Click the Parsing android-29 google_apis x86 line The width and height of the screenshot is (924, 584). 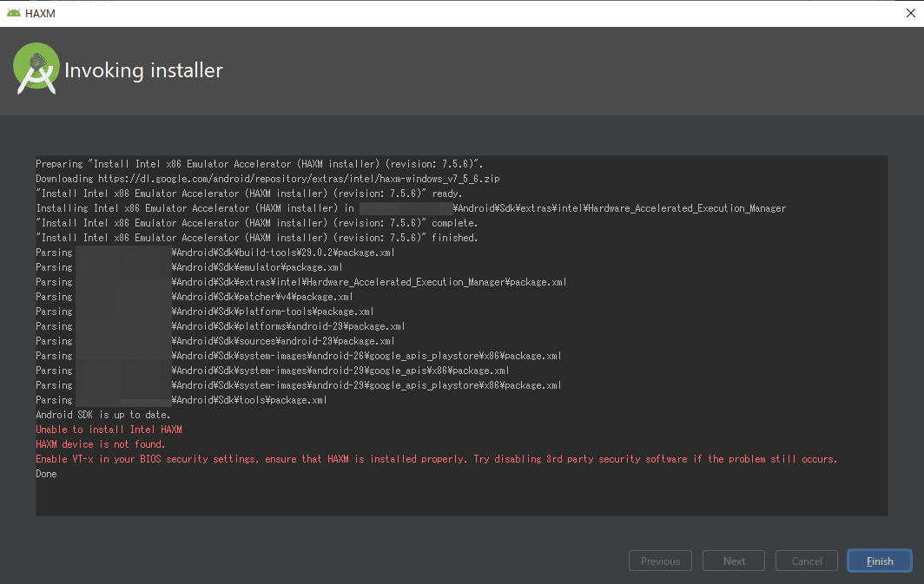273,371
